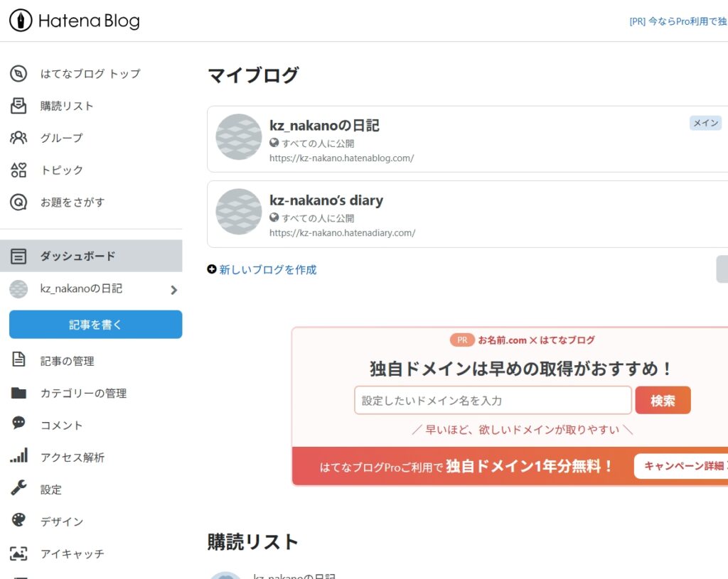Click the 新しいブログを作成 link

[x=267, y=270]
